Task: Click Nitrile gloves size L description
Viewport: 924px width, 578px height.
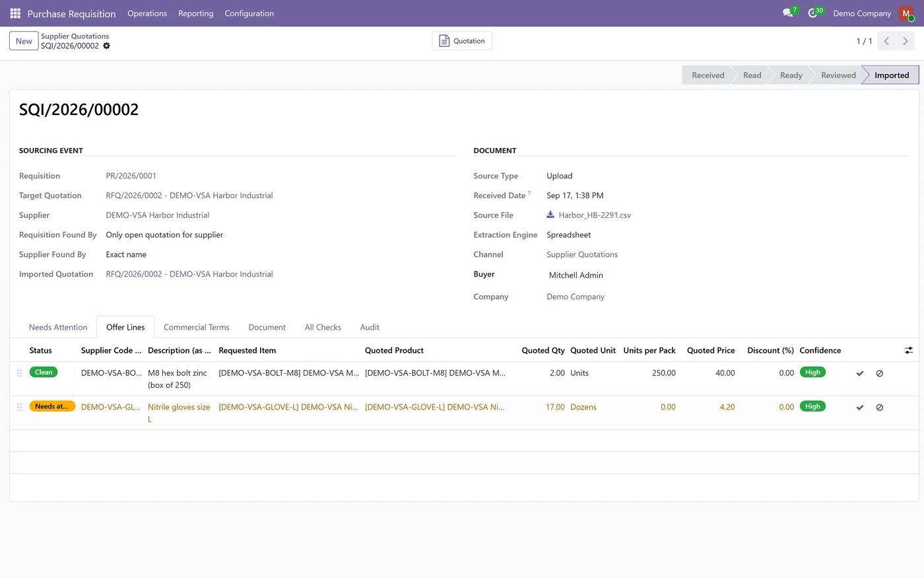Action: coord(179,413)
